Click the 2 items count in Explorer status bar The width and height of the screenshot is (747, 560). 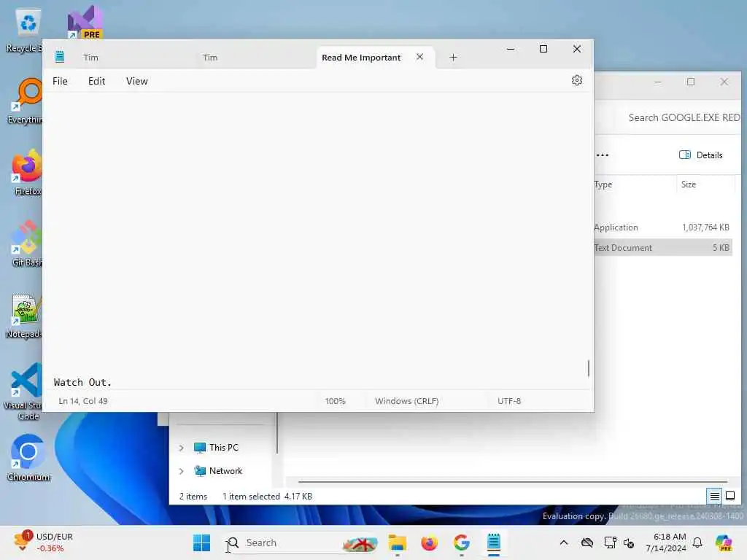point(193,496)
